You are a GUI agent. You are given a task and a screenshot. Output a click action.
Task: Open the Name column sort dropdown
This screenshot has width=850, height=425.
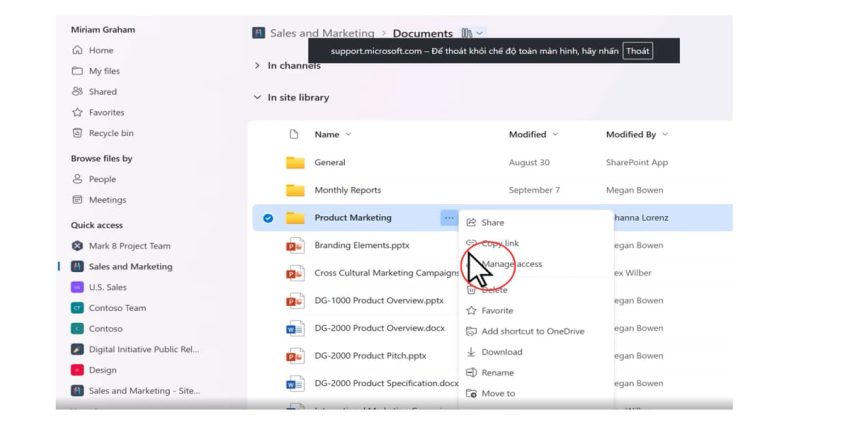click(348, 134)
